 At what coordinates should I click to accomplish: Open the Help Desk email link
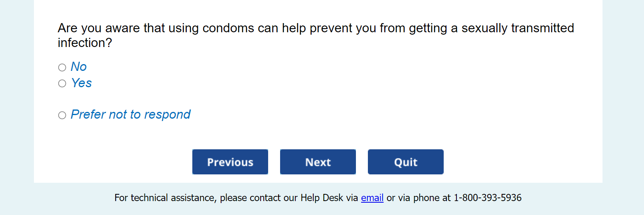pos(372,198)
